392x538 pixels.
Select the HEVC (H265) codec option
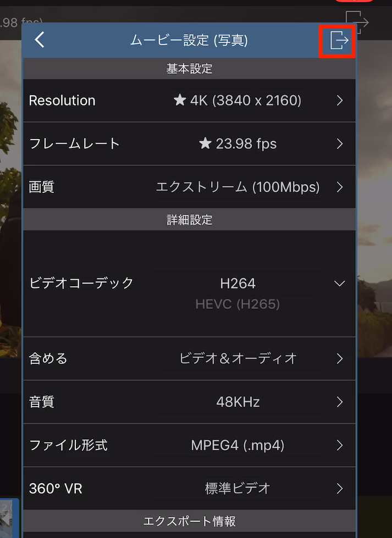238,304
